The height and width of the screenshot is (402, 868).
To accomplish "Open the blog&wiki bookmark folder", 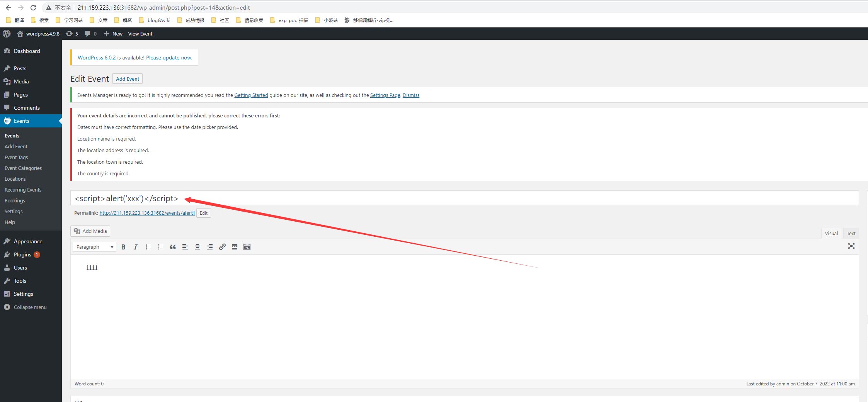I will point(155,20).
